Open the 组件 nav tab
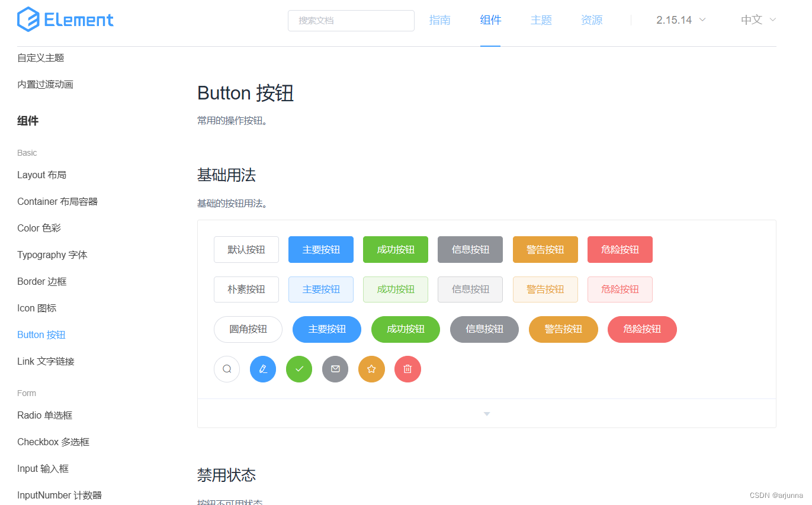The height and width of the screenshot is (505, 812). click(490, 20)
